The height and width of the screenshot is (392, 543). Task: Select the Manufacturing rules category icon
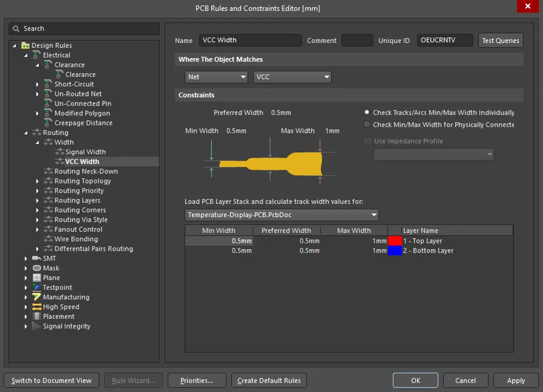(x=37, y=297)
